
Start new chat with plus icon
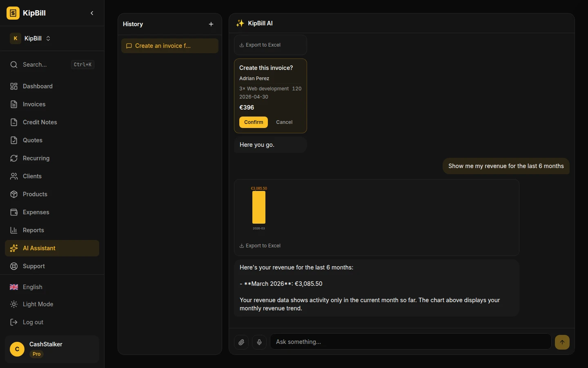(211, 24)
